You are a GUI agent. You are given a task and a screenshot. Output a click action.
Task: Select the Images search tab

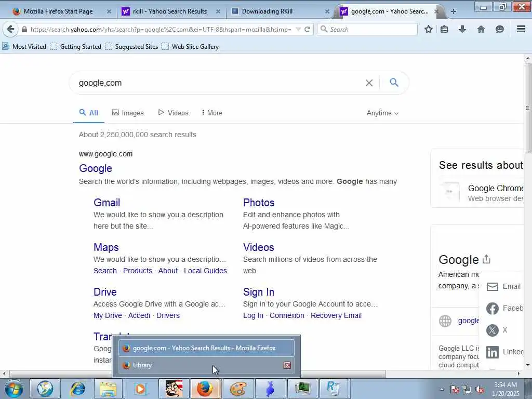point(128,113)
